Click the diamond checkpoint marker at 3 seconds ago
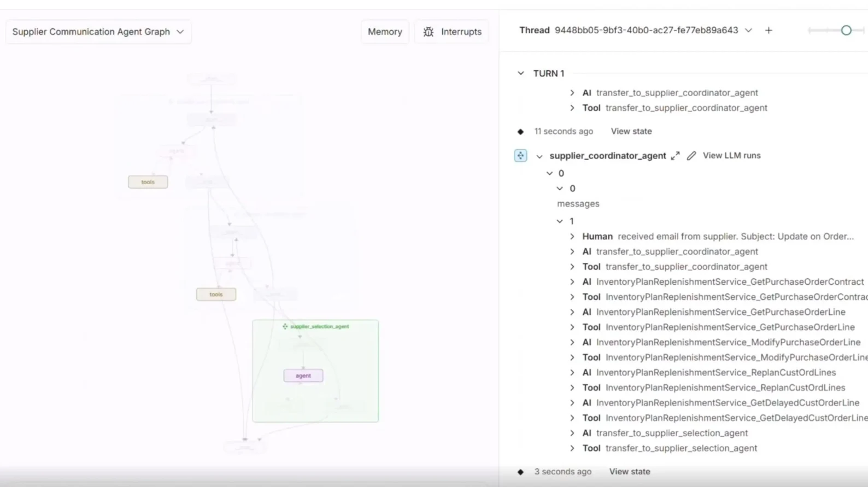The image size is (868, 487). [x=520, y=472]
